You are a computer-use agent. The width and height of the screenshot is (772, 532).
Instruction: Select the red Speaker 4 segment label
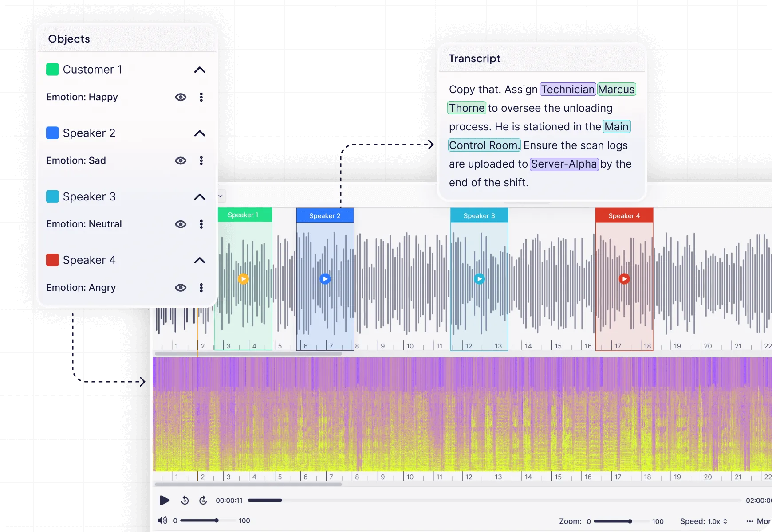point(624,215)
